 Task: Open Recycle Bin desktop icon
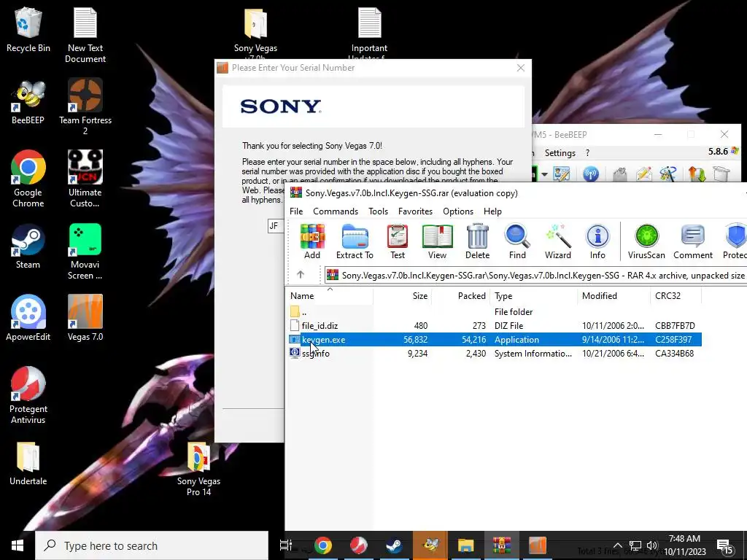pos(28,30)
